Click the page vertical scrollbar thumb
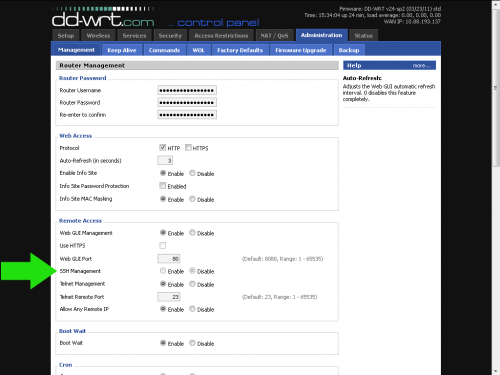Viewport: 500px width, 375px height. point(496,87)
